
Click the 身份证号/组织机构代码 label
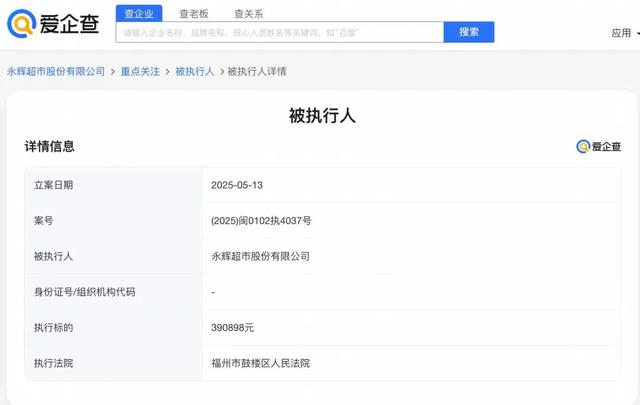click(84, 292)
